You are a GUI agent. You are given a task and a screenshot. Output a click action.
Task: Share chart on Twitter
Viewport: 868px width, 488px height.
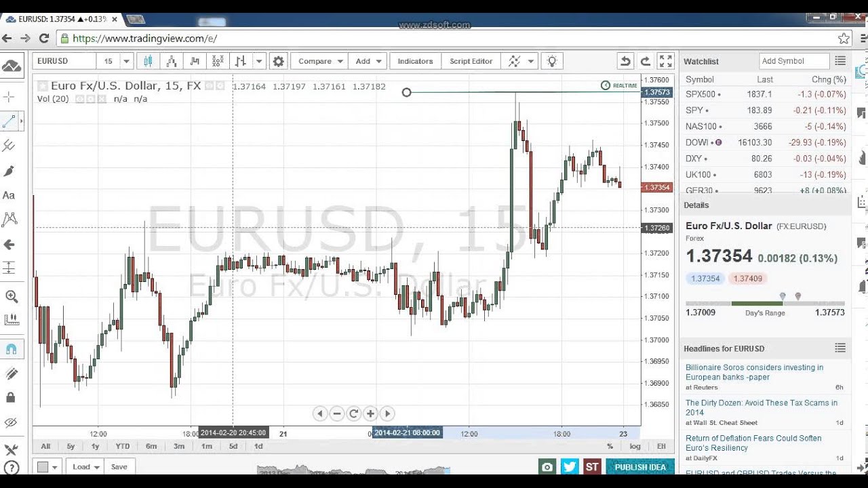click(570, 467)
